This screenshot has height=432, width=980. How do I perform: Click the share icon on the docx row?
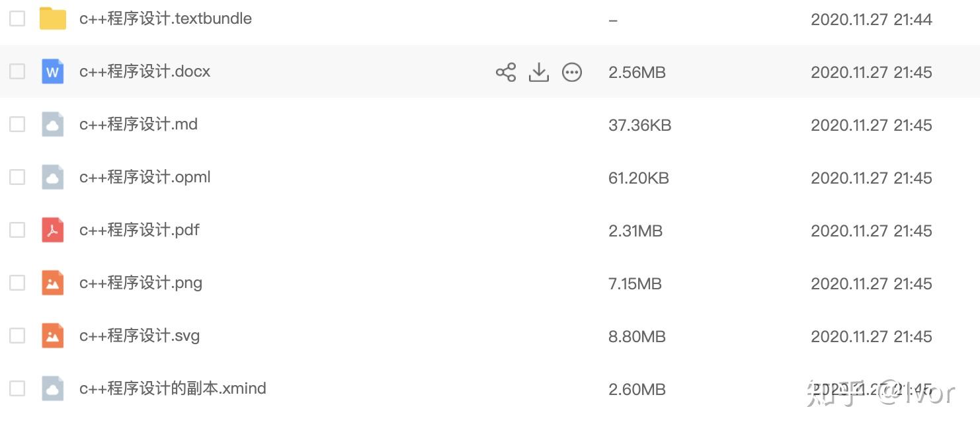506,72
